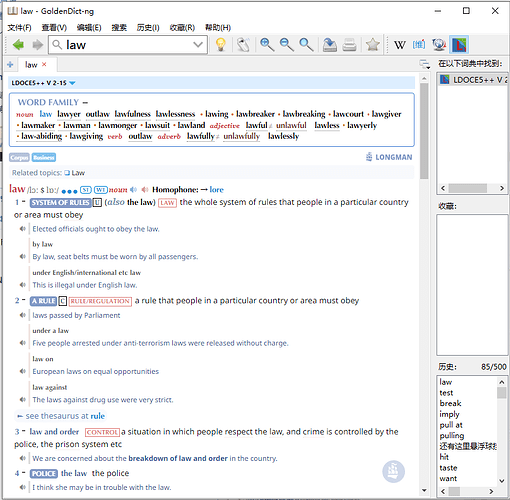Click the printer icon in toolbar

349,45
